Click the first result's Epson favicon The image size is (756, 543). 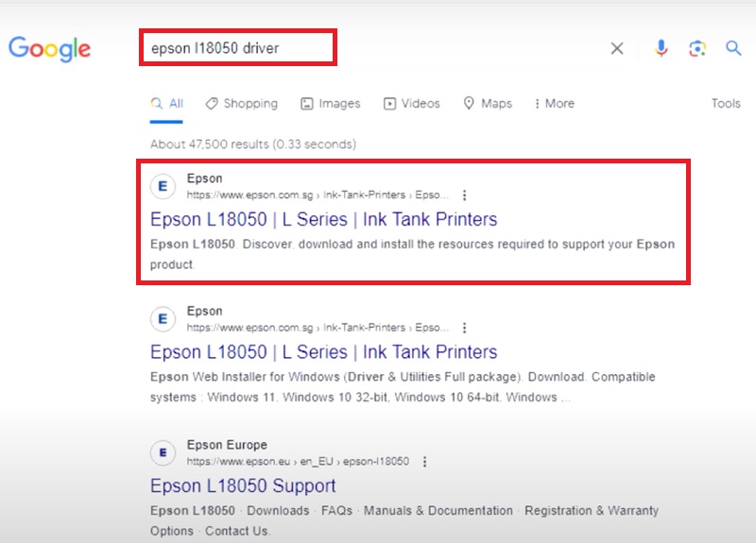click(x=163, y=186)
